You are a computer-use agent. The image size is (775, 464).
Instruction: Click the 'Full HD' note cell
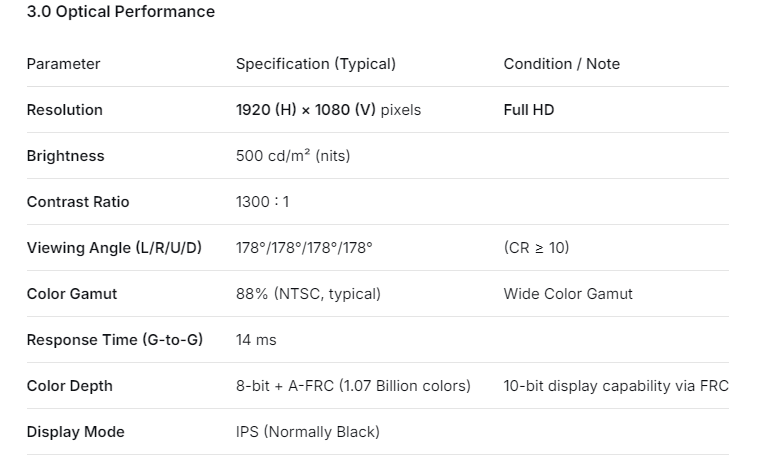(x=529, y=110)
